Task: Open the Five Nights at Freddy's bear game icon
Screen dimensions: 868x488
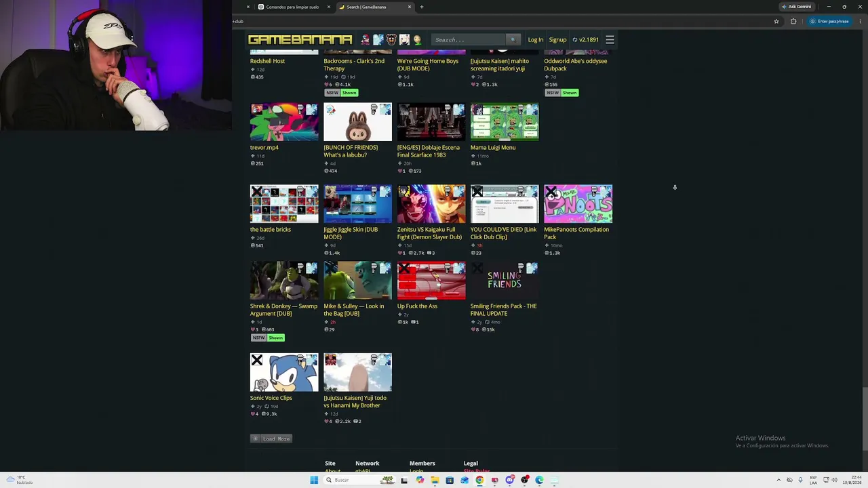Action: coord(391,39)
